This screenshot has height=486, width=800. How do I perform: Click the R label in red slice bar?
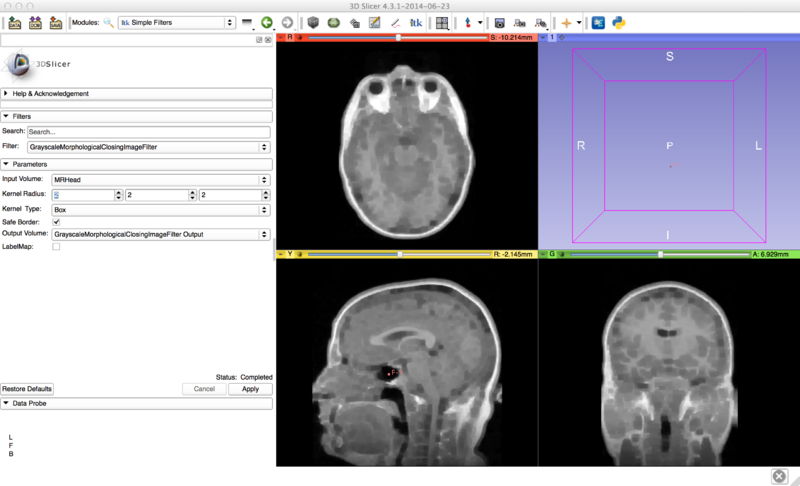point(290,37)
